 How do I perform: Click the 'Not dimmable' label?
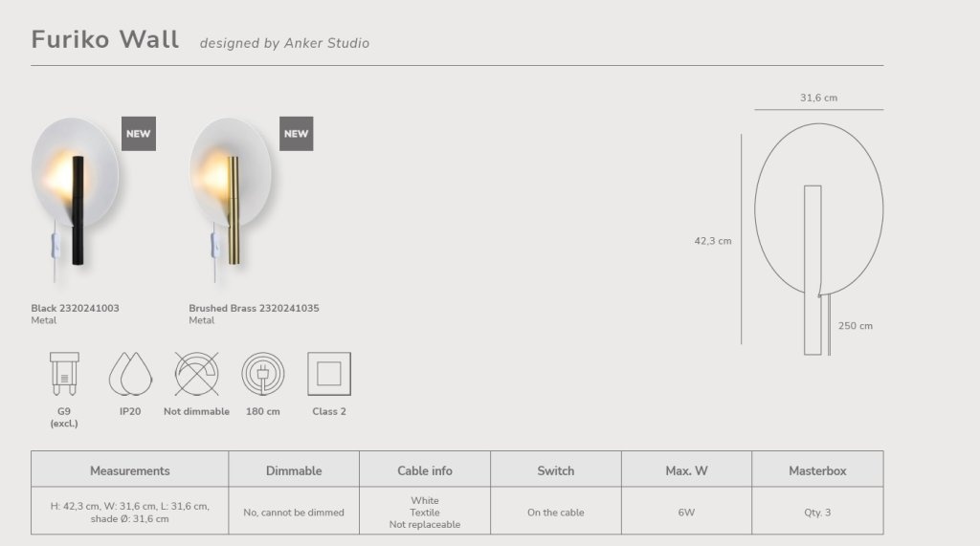(x=196, y=411)
